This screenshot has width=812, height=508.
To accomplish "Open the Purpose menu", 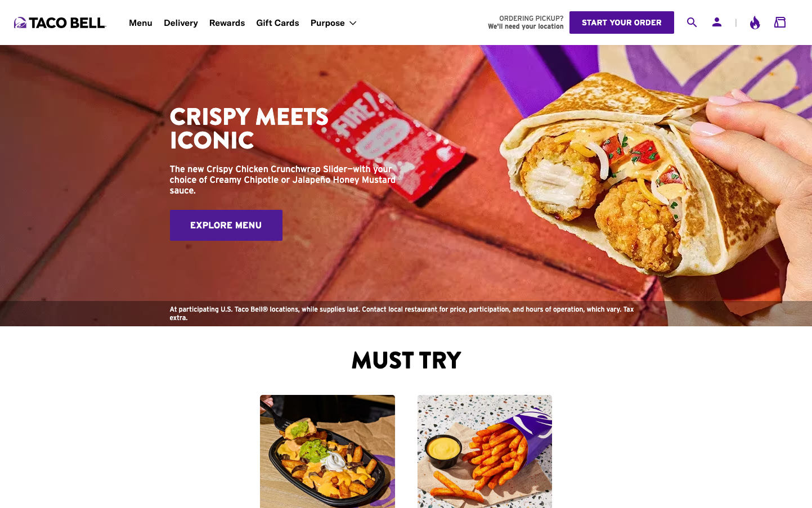I will (334, 23).
